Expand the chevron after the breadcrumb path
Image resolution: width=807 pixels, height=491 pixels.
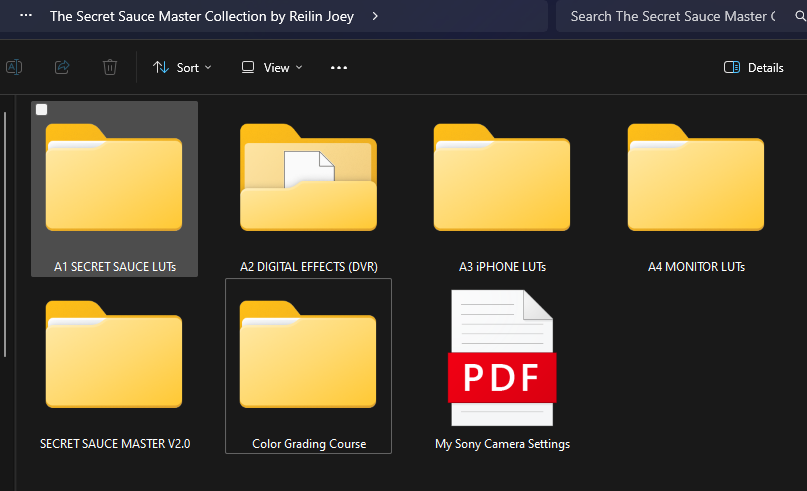(x=375, y=16)
